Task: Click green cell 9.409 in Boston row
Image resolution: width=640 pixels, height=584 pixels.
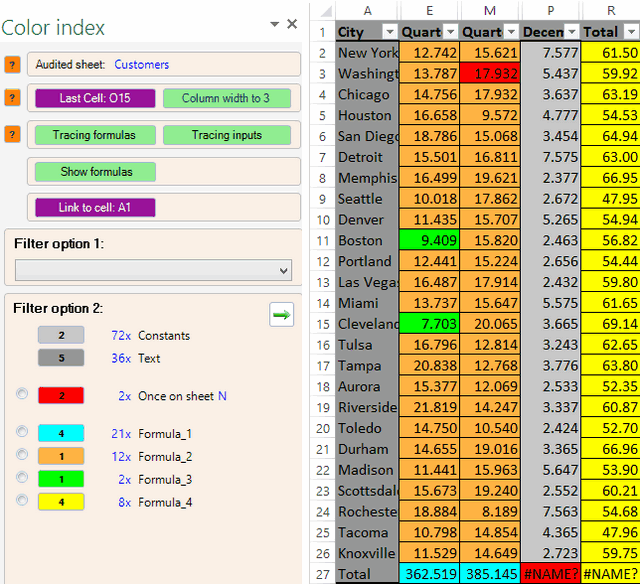Action: 429,241
